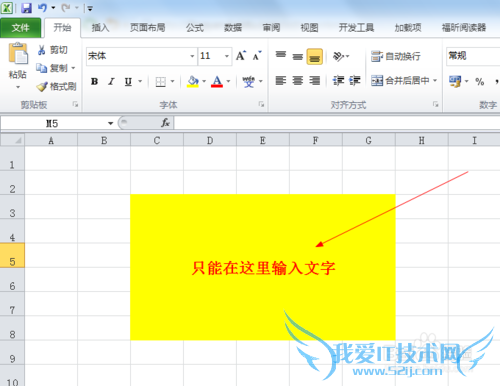This screenshot has width=500, height=386.
Task: Toggle bold formatting
Action: [95, 81]
